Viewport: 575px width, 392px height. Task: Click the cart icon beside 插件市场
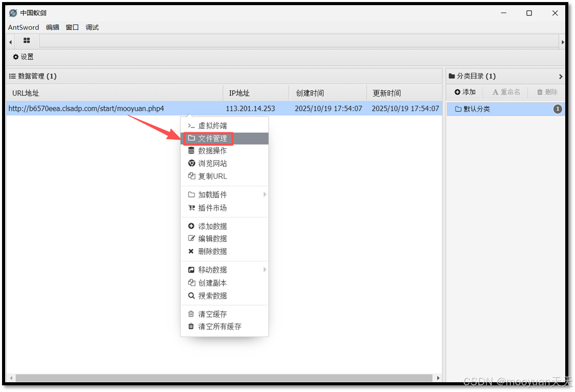click(192, 208)
